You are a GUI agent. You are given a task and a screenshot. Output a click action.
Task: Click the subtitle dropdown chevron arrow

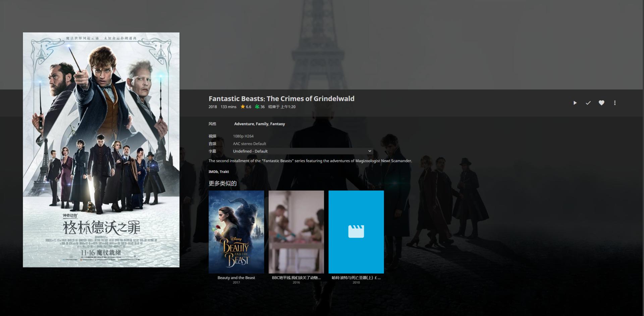(370, 151)
